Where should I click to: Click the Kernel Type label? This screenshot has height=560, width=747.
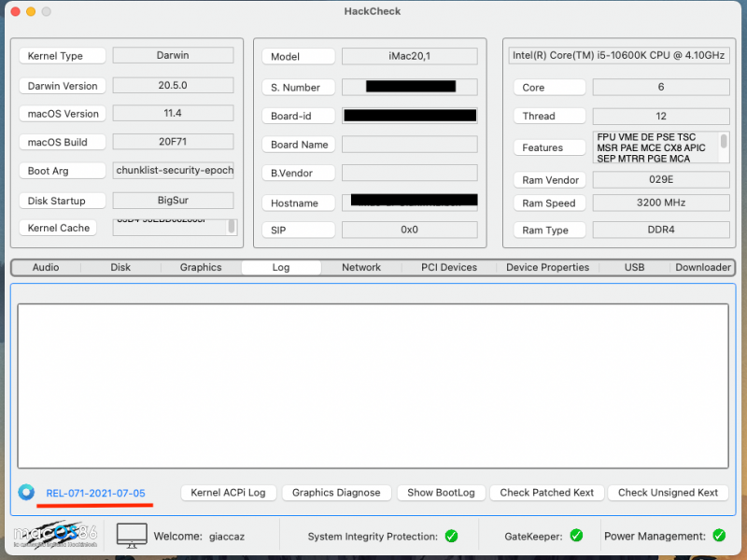[x=63, y=56]
